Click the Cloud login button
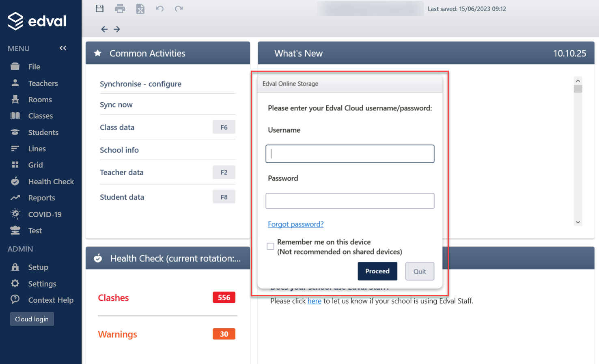The height and width of the screenshot is (364, 599). (x=32, y=319)
